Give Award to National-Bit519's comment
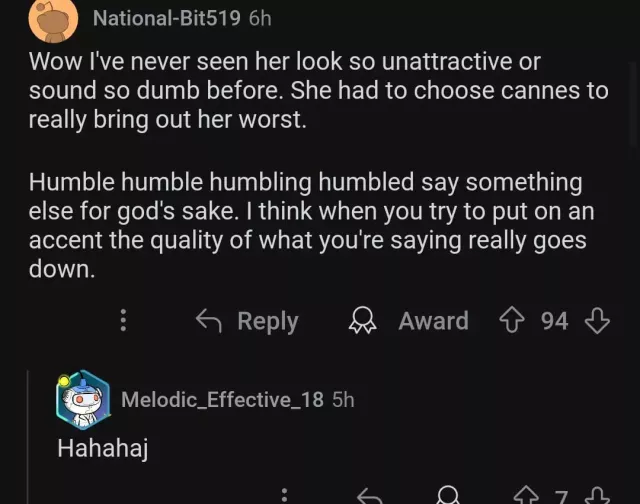The image size is (640, 504). click(408, 321)
